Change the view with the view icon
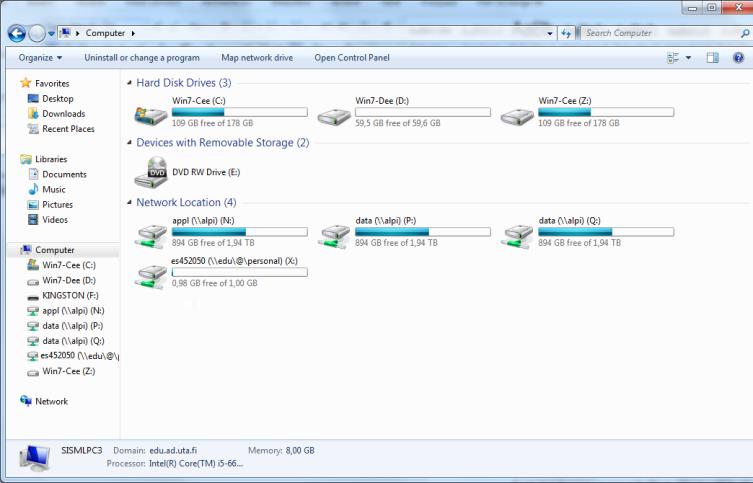The height and width of the screenshot is (483, 753). (x=673, y=58)
